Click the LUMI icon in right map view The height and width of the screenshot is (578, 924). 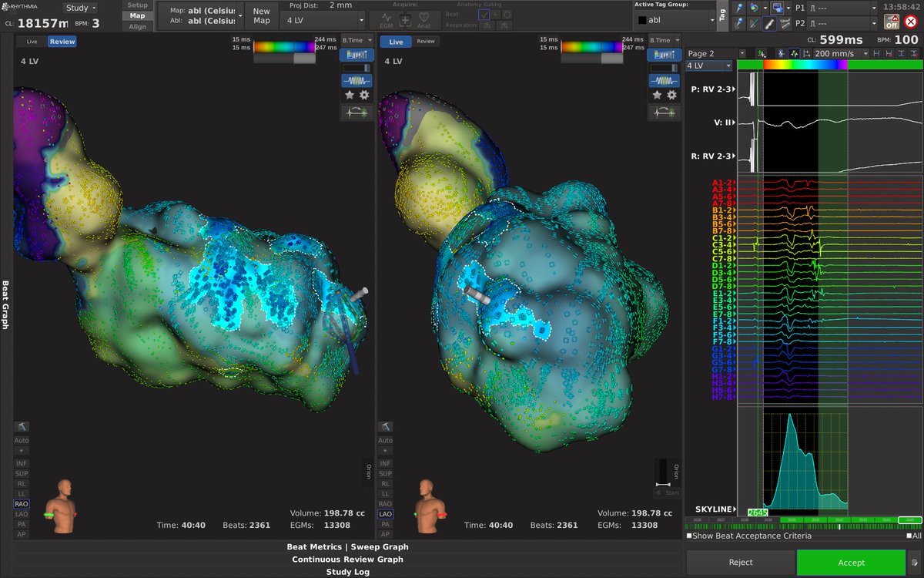click(x=664, y=55)
